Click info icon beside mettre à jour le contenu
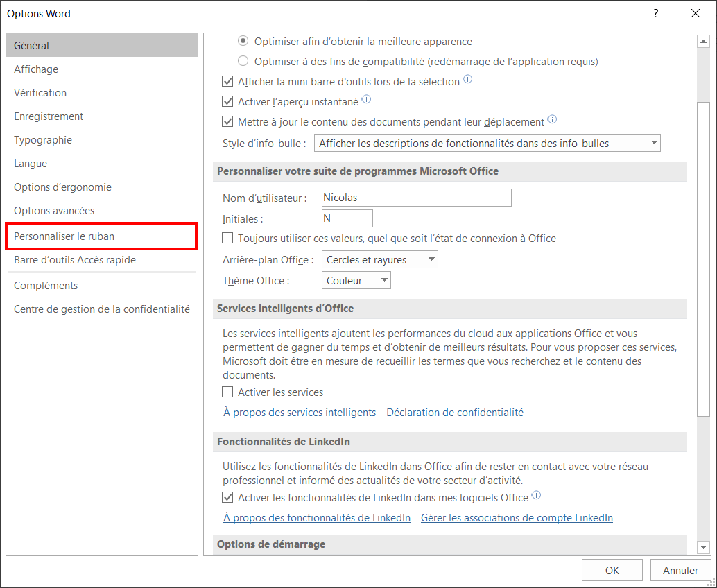 [552, 119]
